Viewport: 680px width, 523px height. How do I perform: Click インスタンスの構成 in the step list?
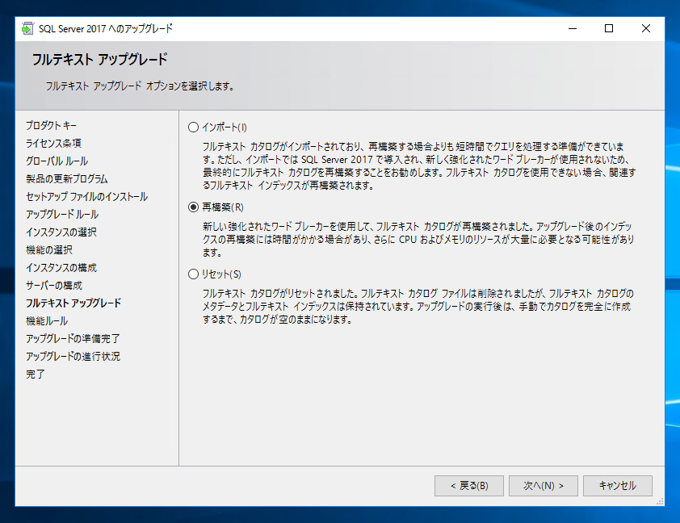tap(61, 268)
